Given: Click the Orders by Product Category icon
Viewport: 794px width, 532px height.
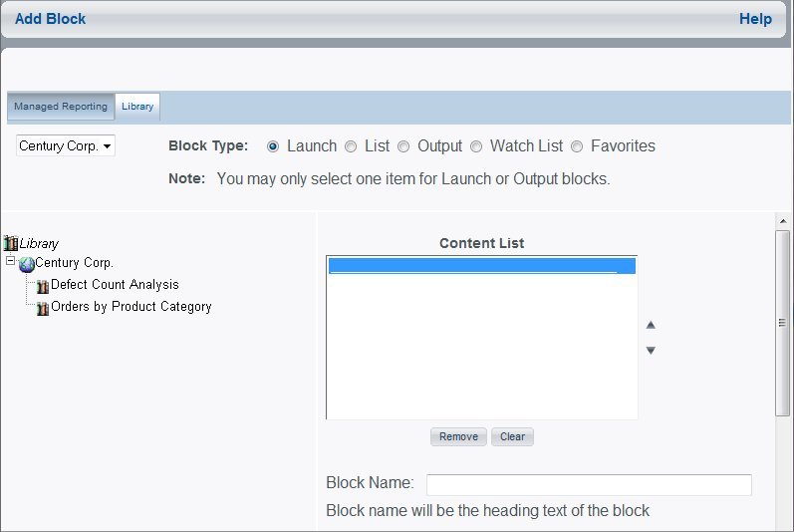Looking at the screenshot, I should coord(43,309).
